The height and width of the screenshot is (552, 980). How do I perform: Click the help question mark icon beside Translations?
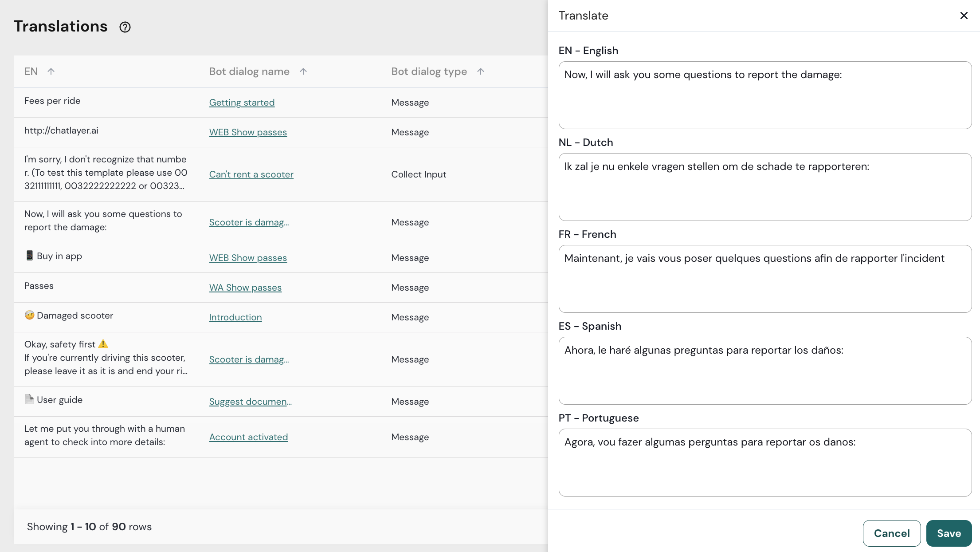pos(125,27)
